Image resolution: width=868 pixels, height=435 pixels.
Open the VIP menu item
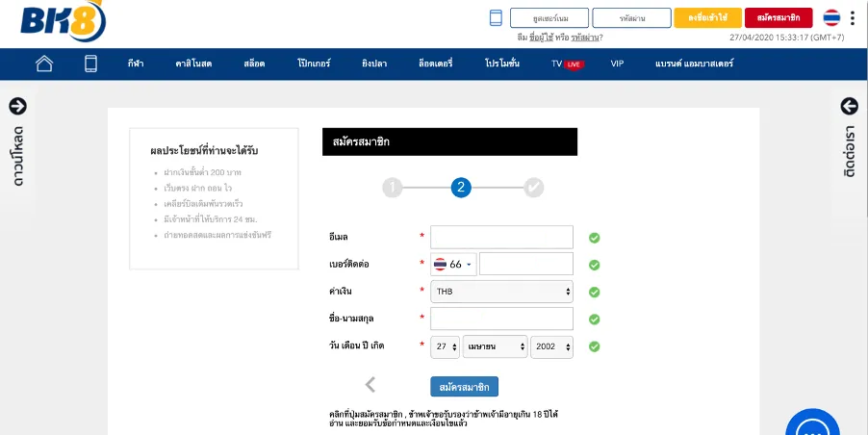(617, 64)
